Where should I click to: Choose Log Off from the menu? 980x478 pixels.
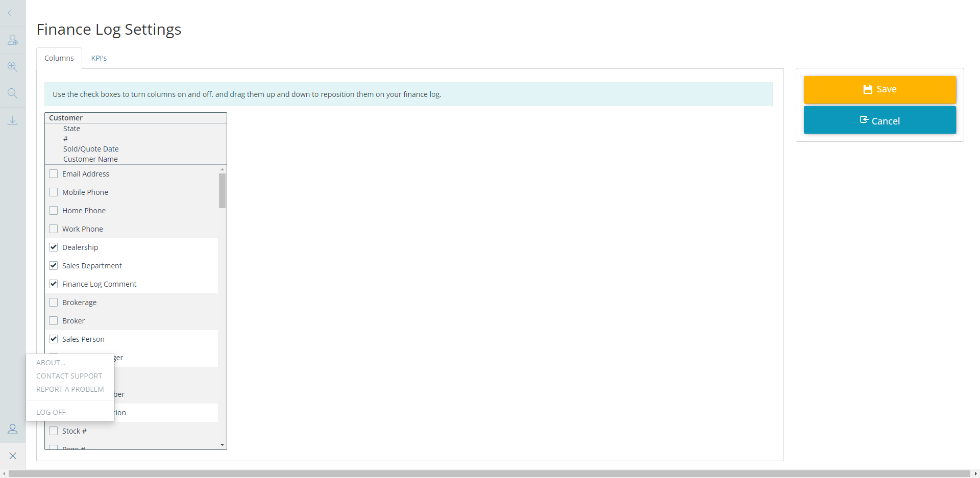pos(51,412)
